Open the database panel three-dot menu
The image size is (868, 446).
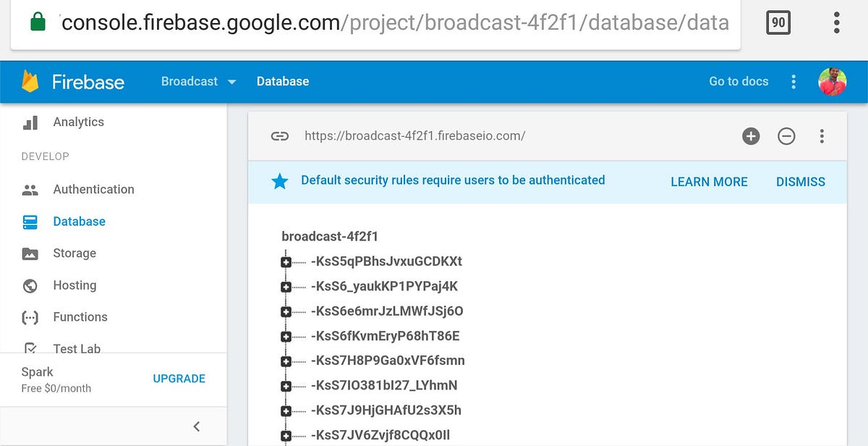(x=822, y=136)
